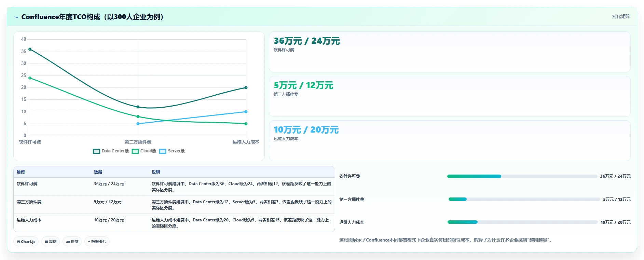Click the 软件许可费 cell in the table
Screen dimensions: 644x260
[27, 184]
